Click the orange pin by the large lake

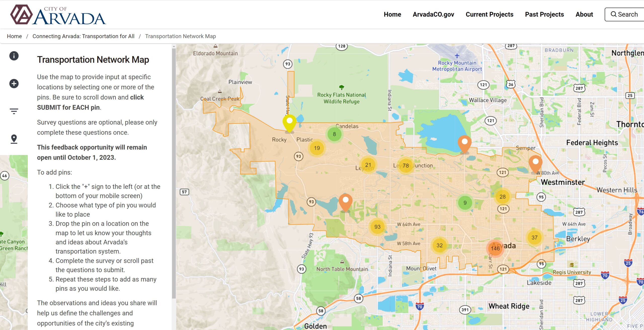coord(464,143)
